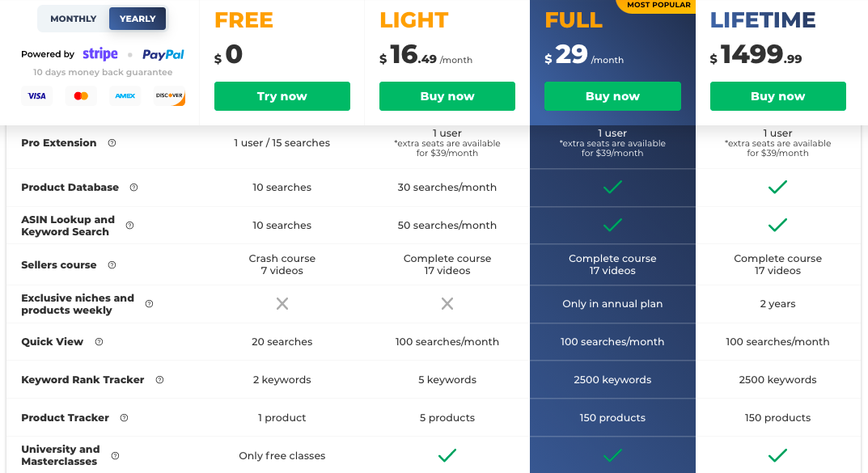
Task: Click Try now for the Free plan
Action: (x=282, y=96)
